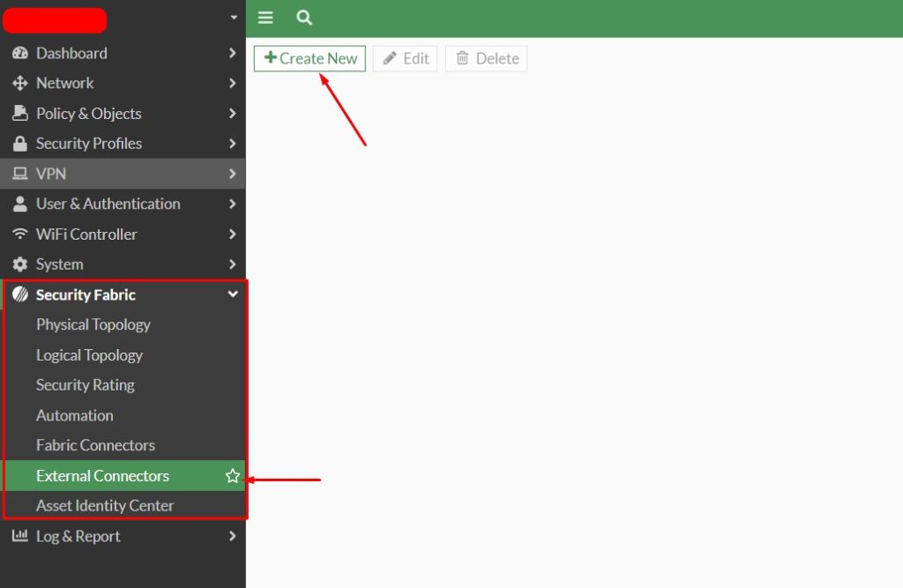Click the search magnifier icon in header
Image resolution: width=903 pixels, height=588 pixels.
[304, 18]
